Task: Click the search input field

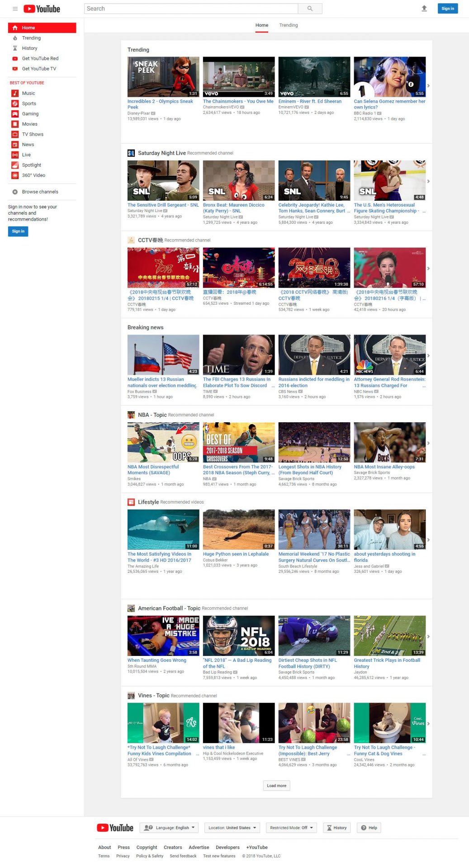Action: click(x=191, y=9)
